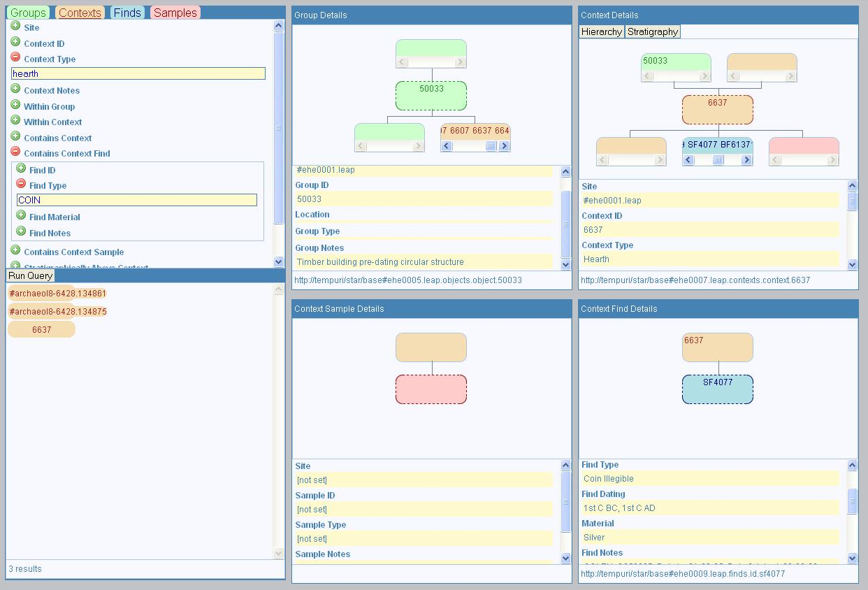Click scroll-left arrow on Context Details pink sample node
Viewport: 868px width, 590px height.
[775, 160]
